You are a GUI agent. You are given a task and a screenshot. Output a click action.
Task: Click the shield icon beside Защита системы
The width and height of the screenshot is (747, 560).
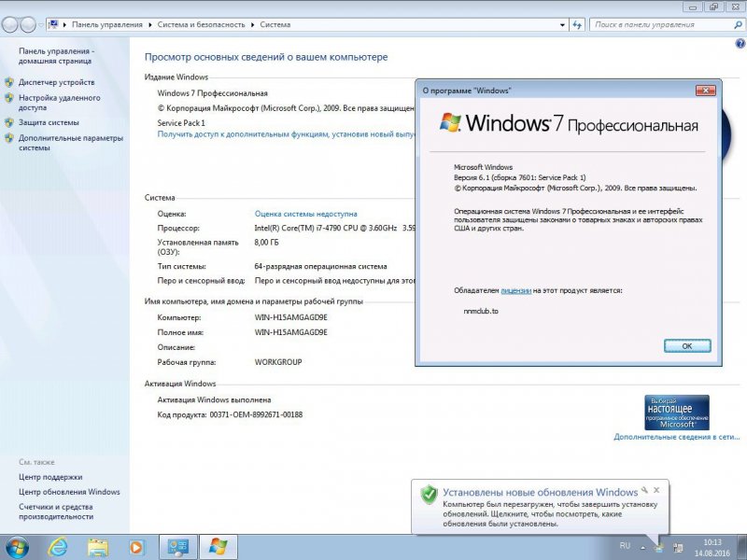tap(9, 122)
